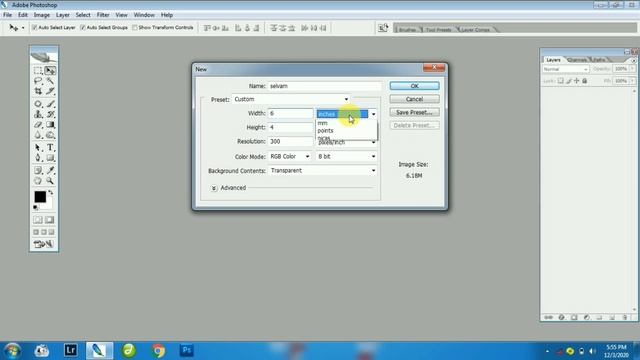
Task: Click the Save Preset button
Action: click(x=414, y=112)
